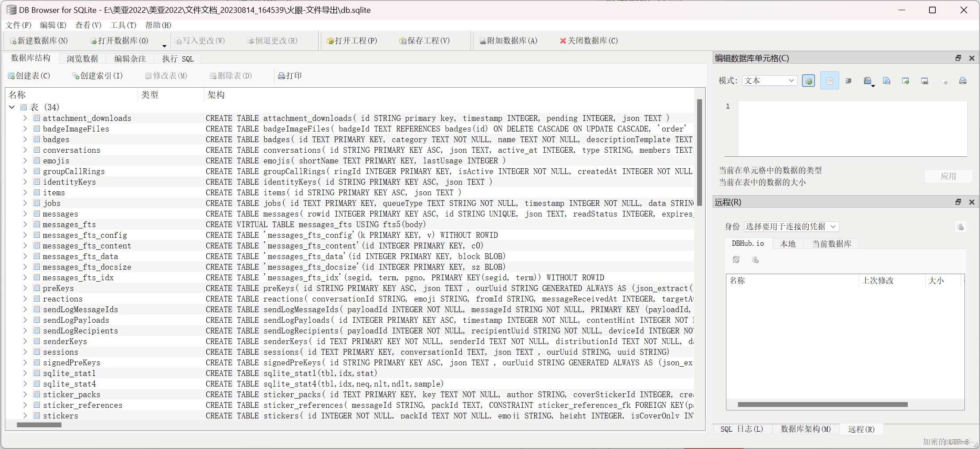
Task: Click the Revert Changes (倒退更改) toolbar icon
Action: click(x=251, y=41)
